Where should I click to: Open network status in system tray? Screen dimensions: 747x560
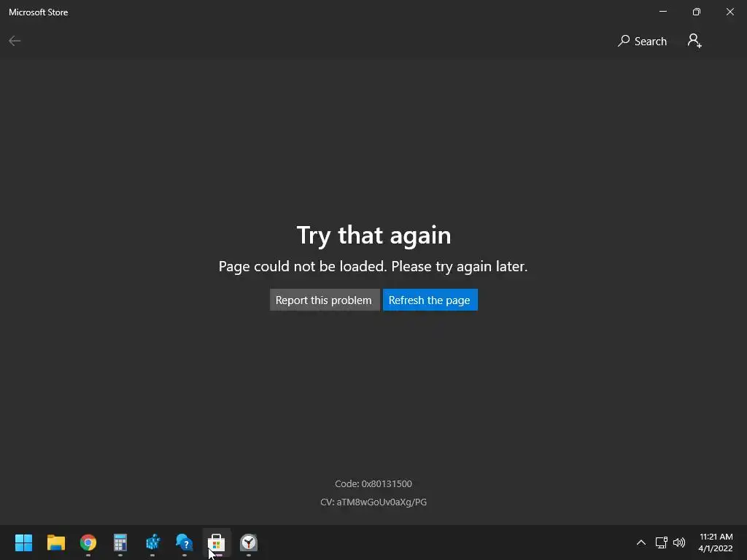click(661, 542)
